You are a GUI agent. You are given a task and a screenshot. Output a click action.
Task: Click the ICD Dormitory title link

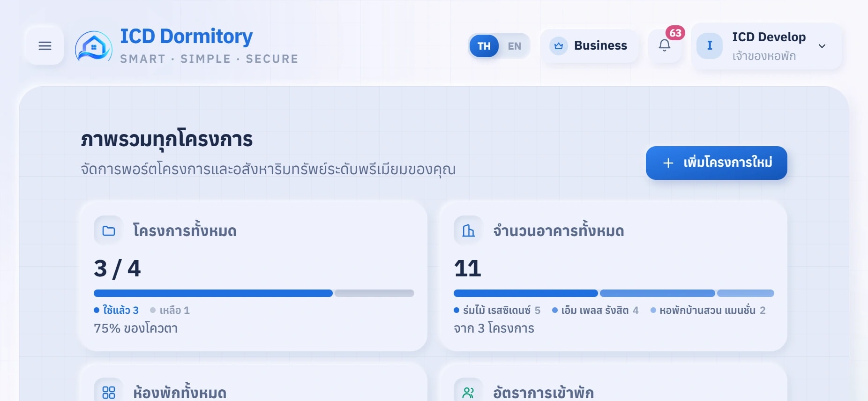[187, 37]
